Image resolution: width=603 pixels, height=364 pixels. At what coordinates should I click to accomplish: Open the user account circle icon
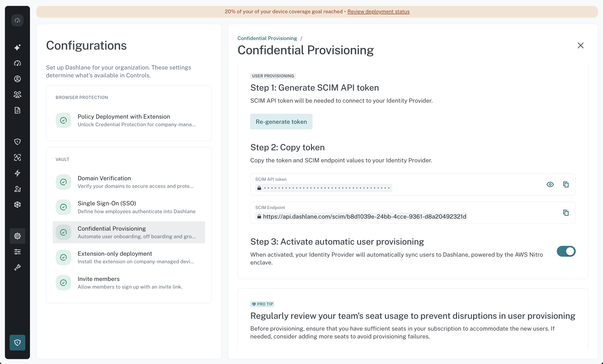[17, 79]
